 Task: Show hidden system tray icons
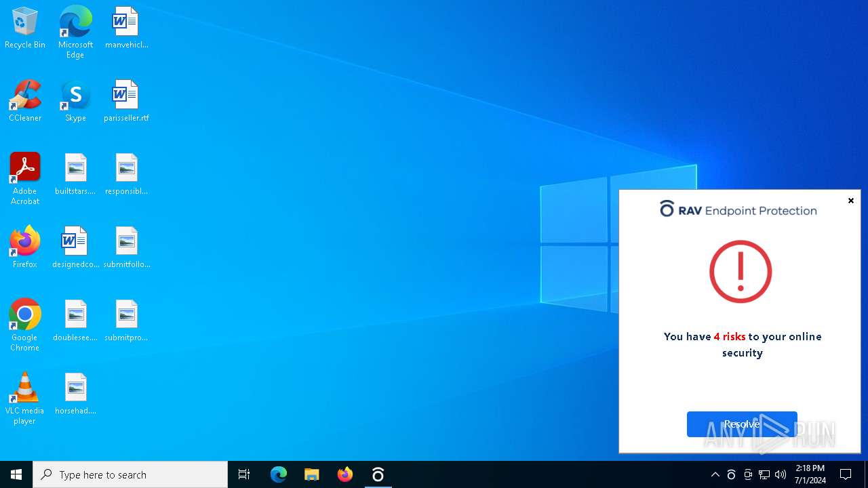[715, 474]
